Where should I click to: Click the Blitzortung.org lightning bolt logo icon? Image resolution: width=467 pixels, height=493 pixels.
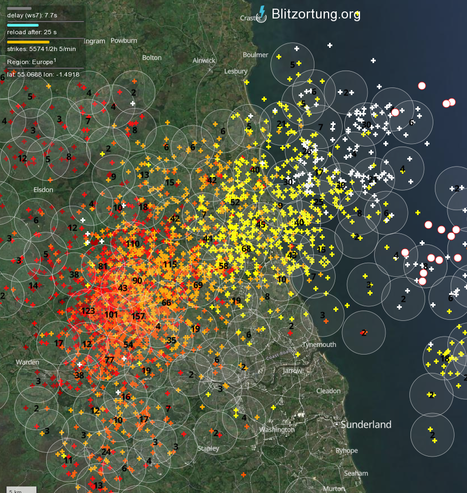click(x=263, y=14)
